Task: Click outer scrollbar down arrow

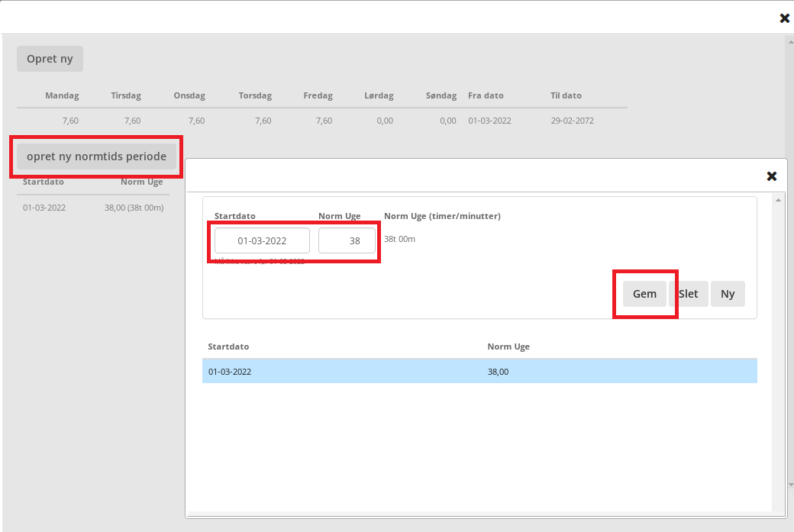Action: coord(789,484)
